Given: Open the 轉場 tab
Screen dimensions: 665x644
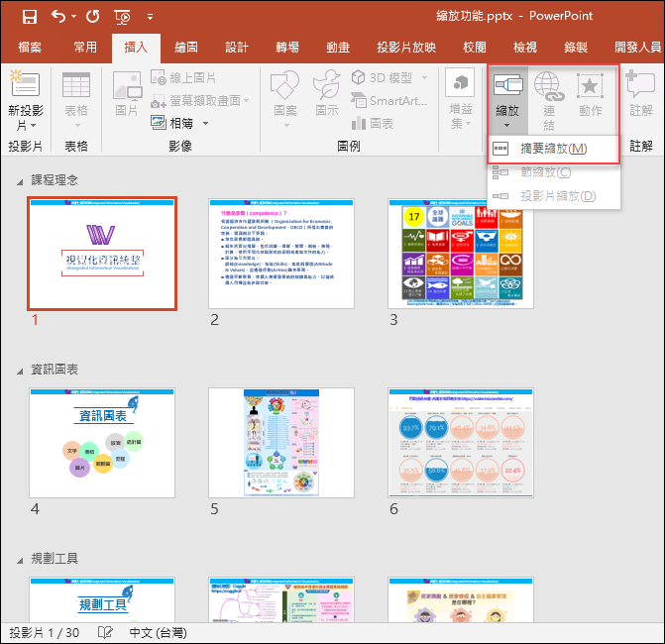Looking at the screenshot, I should (287, 47).
